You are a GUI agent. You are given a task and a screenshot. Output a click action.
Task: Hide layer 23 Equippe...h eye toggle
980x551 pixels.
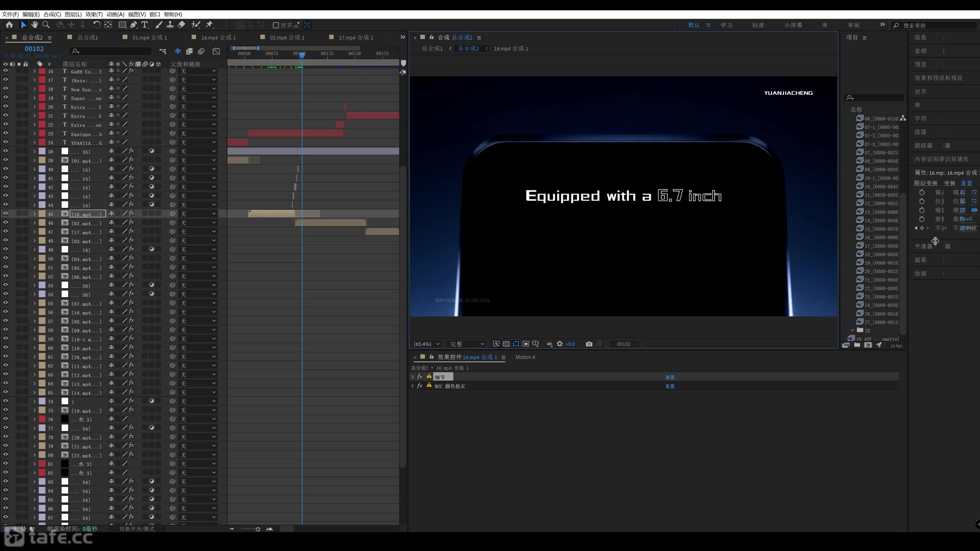[6, 133]
